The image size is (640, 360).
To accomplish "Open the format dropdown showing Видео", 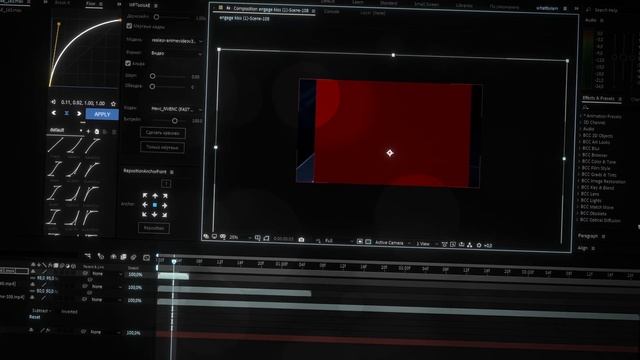I will click(x=176, y=53).
